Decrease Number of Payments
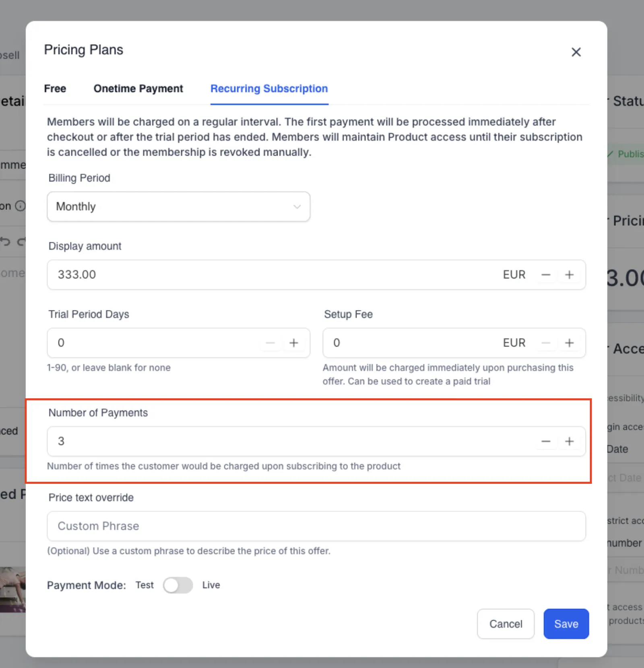The image size is (644, 668). [546, 441]
